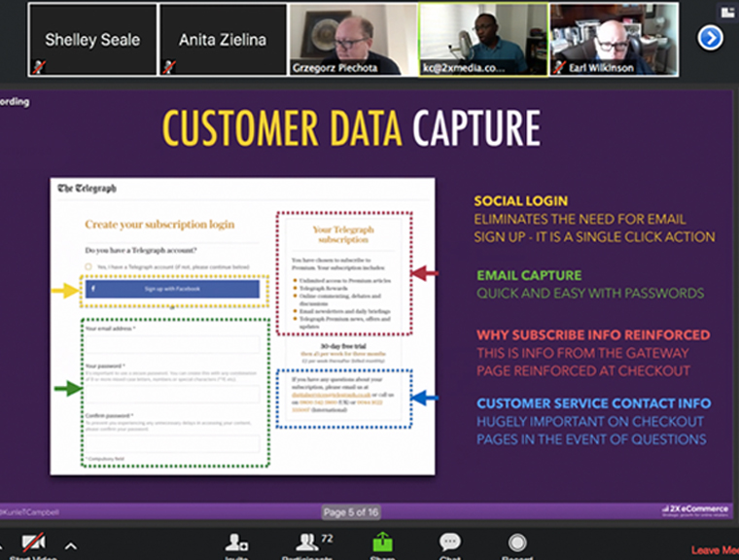Focus the 'Your password' input field
739x560 pixels.
click(x=172, y=394)
